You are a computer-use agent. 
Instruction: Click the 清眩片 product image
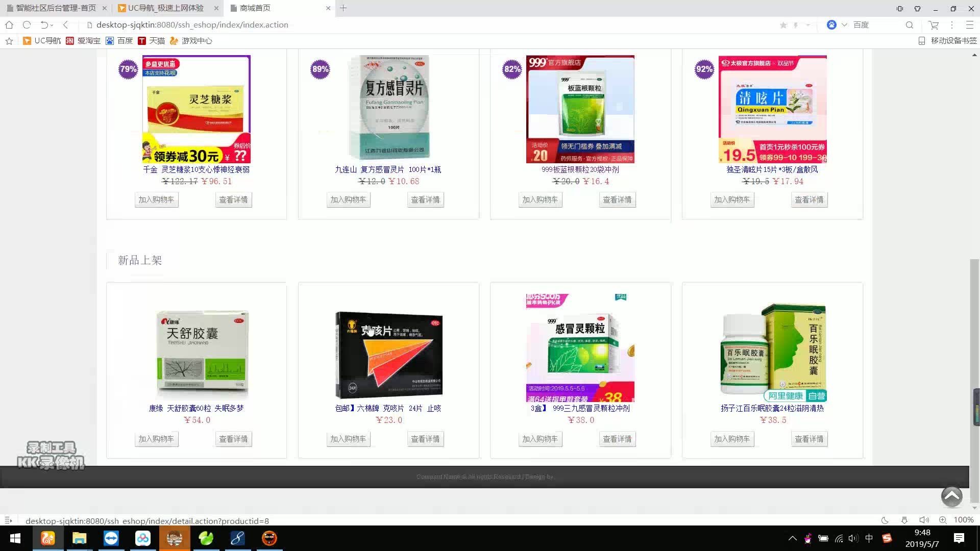point(772,109)
